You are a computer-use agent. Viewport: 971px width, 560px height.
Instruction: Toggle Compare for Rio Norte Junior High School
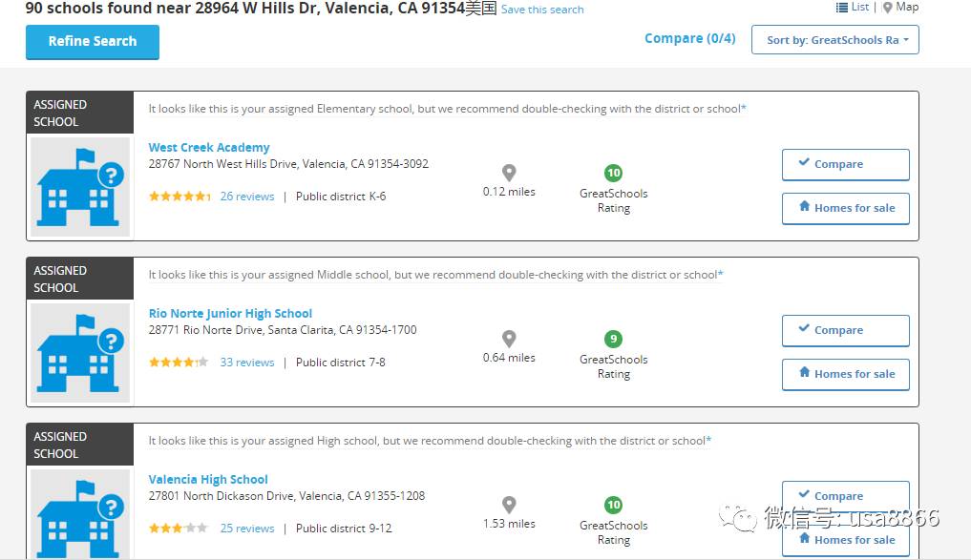pos(845,330)
